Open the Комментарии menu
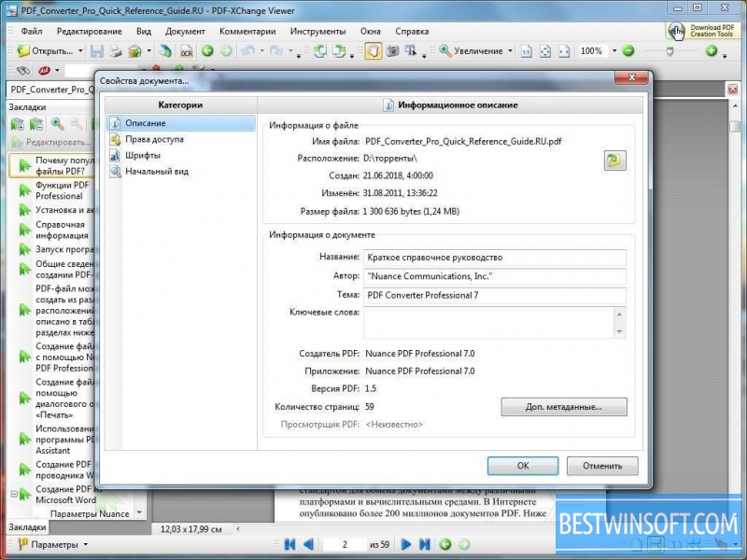The image size is (747, 560). (247, 32)
